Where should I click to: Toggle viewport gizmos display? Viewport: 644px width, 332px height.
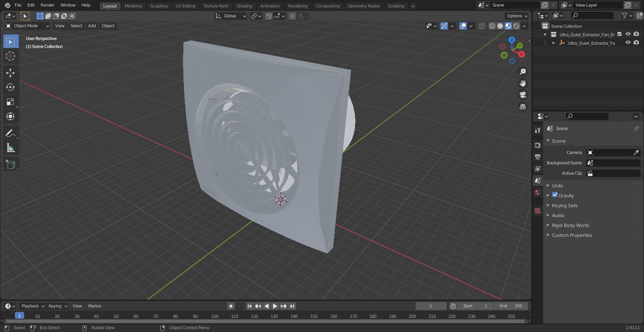(444, 26)
